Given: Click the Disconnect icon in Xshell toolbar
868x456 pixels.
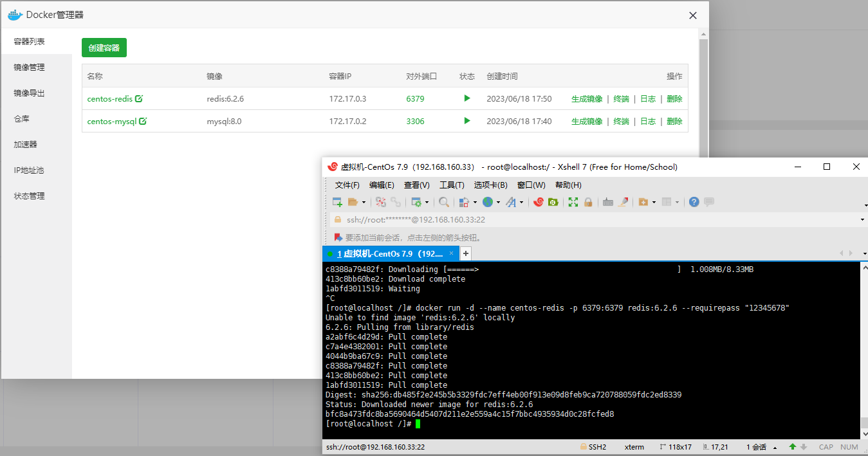Looking at the screenshot, I should tap(381, 202).
